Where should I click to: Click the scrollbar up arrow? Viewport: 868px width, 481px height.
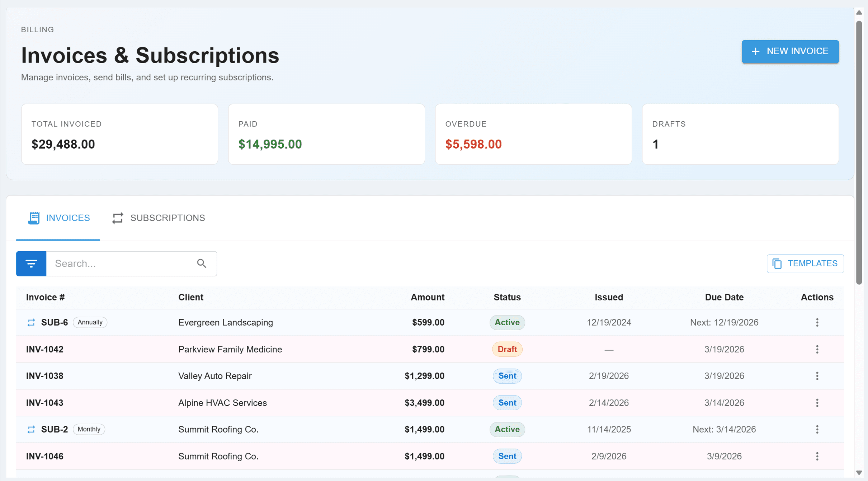pyautogui.click(x=859, y=13)
